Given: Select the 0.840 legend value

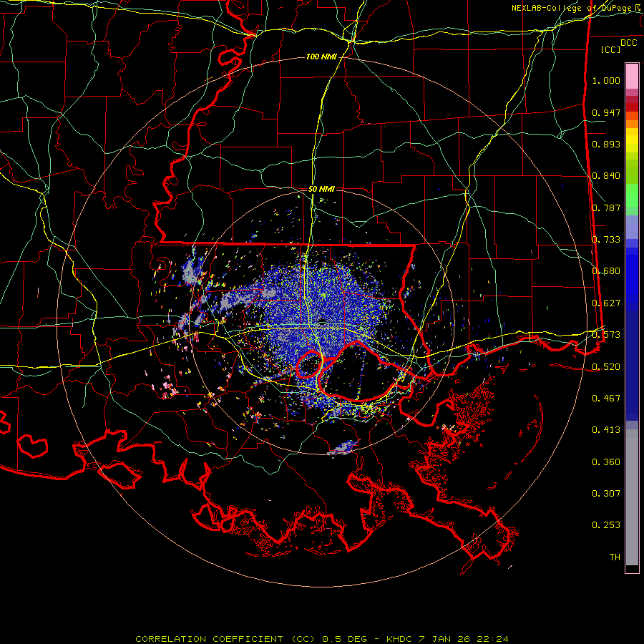Looking at the screenshot, I should (606, 176).
